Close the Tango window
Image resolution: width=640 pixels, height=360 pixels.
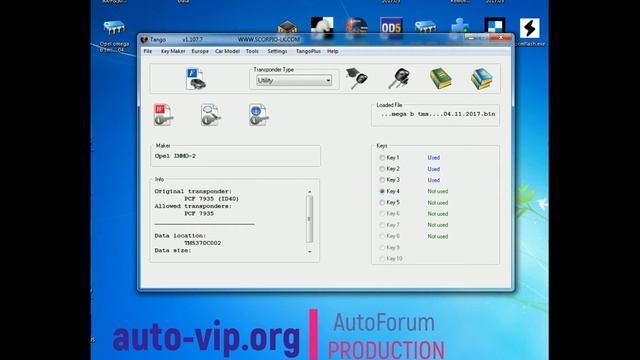[x=501, y=38]
